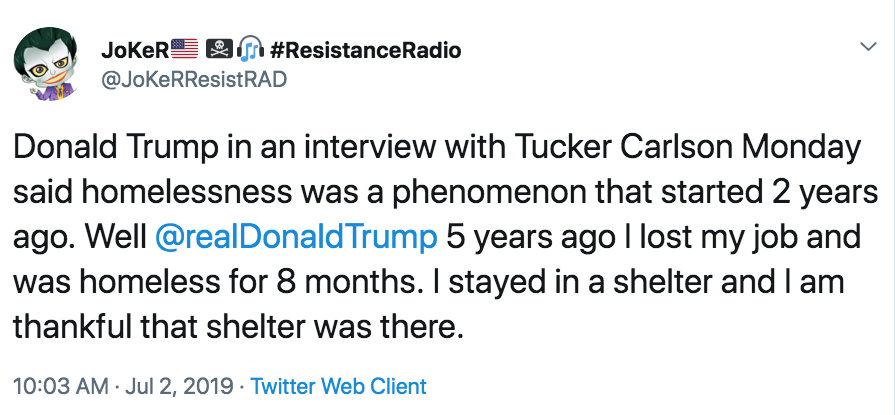Click the pirate flag emoji in name

pos(218,50)
